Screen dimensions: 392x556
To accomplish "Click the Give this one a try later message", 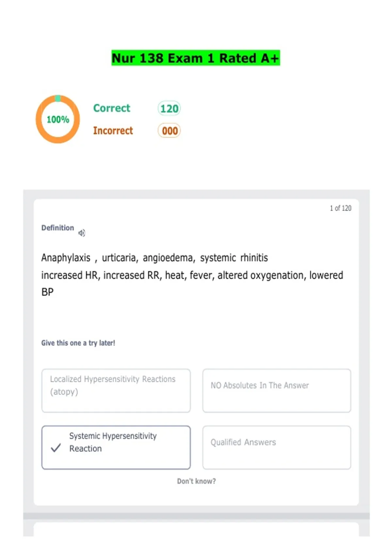I will (x=78, y=343).
